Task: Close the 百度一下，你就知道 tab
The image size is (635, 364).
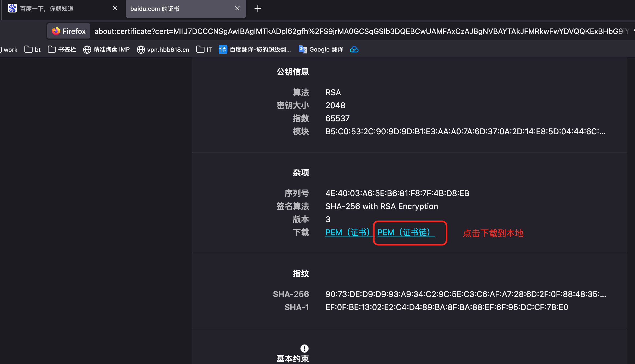Action: pyautogui.click(x=115, y=8)
